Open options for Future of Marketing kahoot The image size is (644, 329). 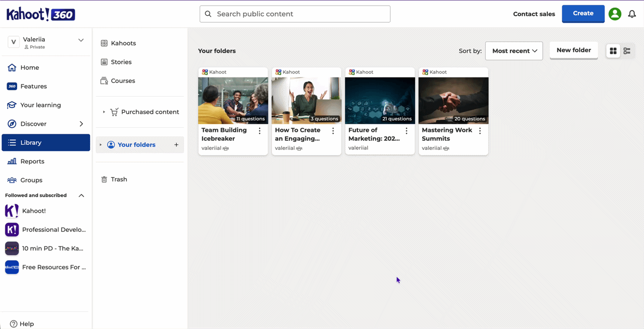[407, 131]
